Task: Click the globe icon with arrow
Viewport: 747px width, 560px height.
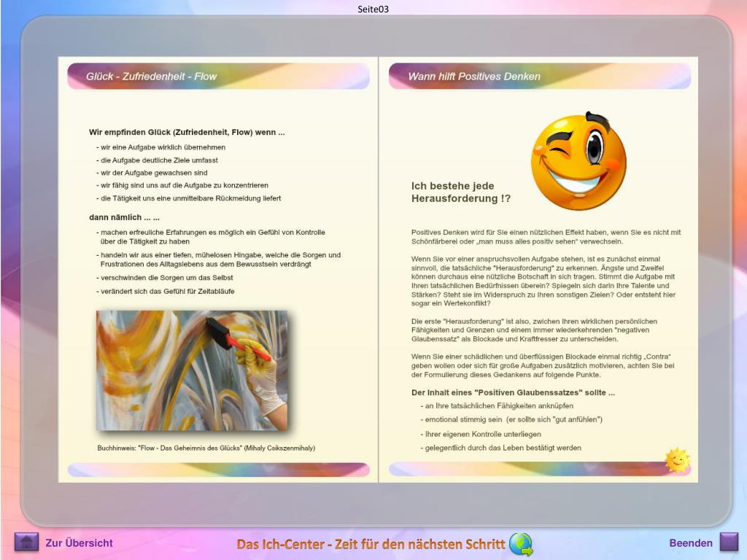Action: point(521,544)
